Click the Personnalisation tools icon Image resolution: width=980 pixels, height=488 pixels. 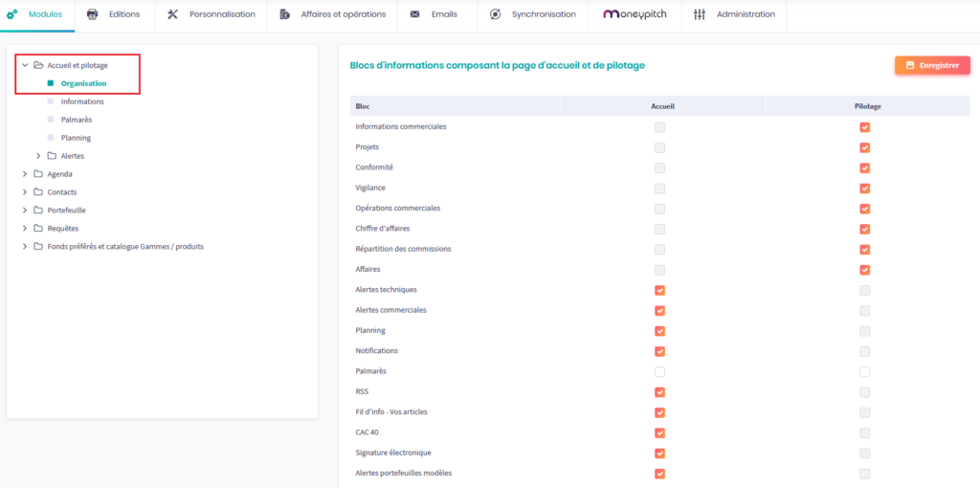(x=172, y=14)
